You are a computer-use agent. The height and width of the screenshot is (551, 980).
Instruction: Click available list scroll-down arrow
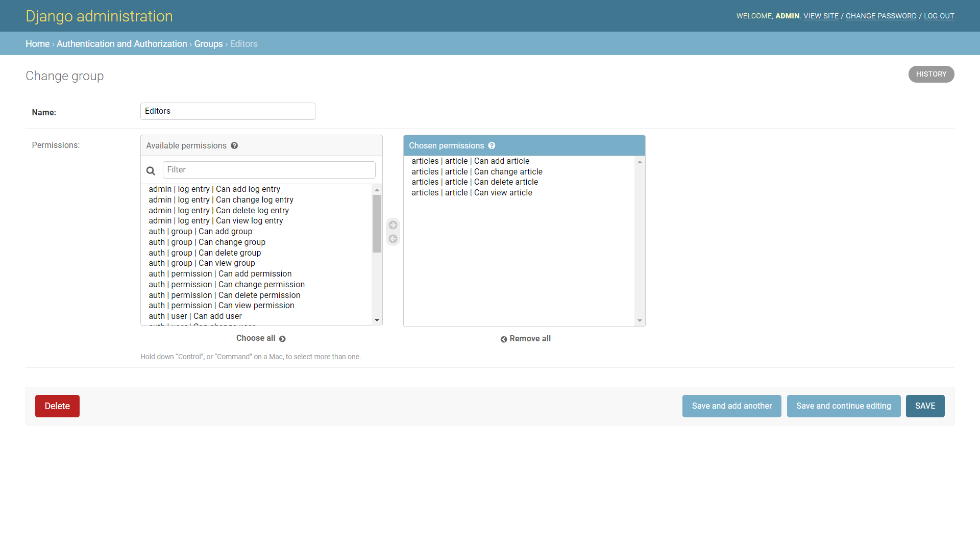pos(377,320)
